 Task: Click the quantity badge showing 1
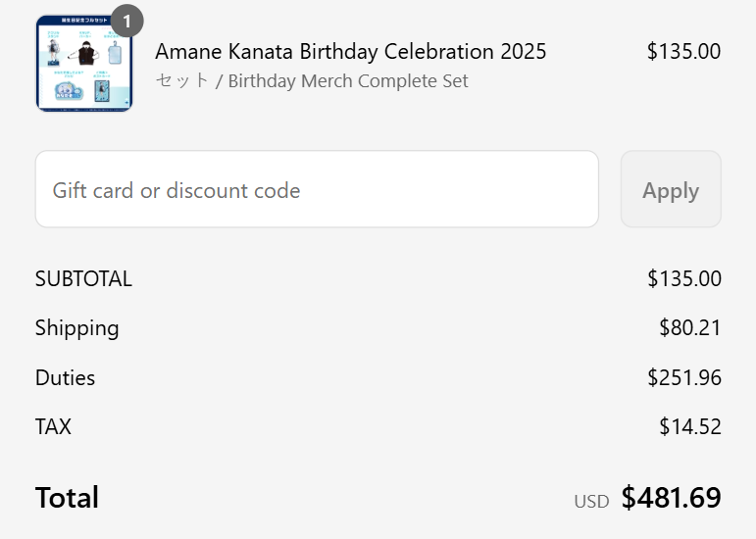coord(126,20)
